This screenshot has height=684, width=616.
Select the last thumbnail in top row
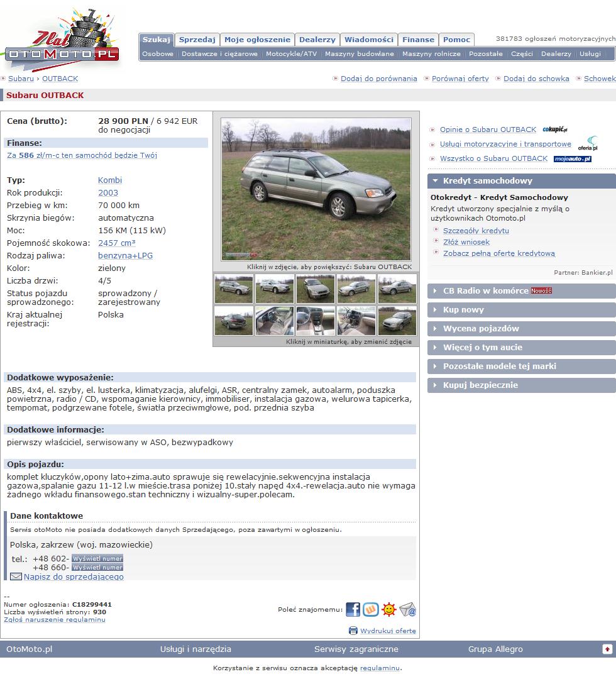click(x=397, y=289)
